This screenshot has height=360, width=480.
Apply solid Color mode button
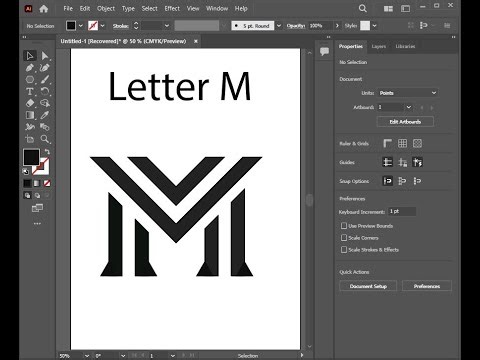pyautogui.click(x=27, y=183)
